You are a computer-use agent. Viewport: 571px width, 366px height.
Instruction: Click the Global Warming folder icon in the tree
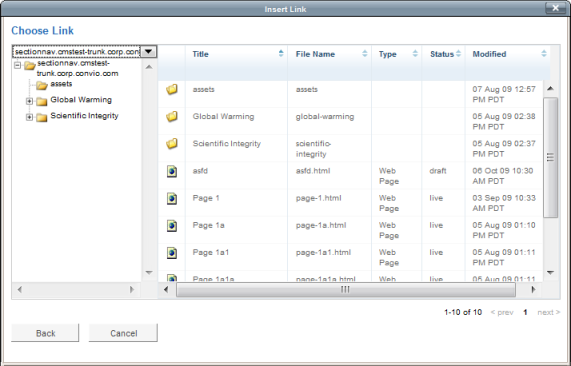click(42, 101)
